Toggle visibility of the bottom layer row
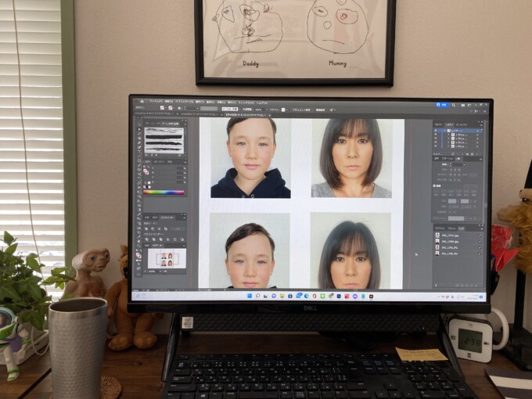Image resolution: width=532 pixels, height=399 pixels. point(436,146)
